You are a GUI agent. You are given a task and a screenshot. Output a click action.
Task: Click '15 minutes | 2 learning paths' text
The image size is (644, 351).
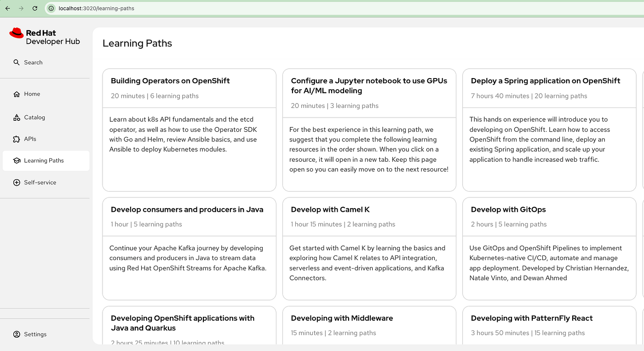point(333,333)
